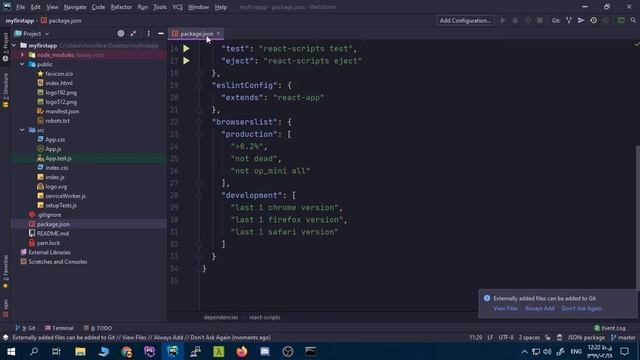
Task: Open the Tools menu
Action: coord(160,7)
